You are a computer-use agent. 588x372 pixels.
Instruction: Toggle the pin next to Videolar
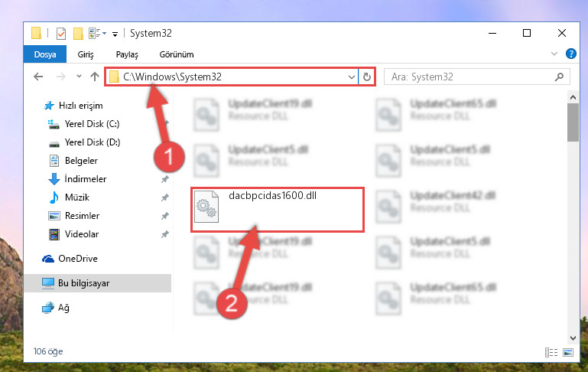pyautogui.click(x=164, y=234)
